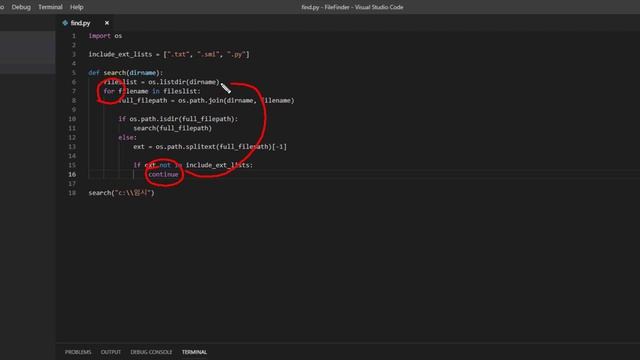640x360 pixels.
Task: Click 'os.listdir(dirname)' on line 6
Action: 184,82
